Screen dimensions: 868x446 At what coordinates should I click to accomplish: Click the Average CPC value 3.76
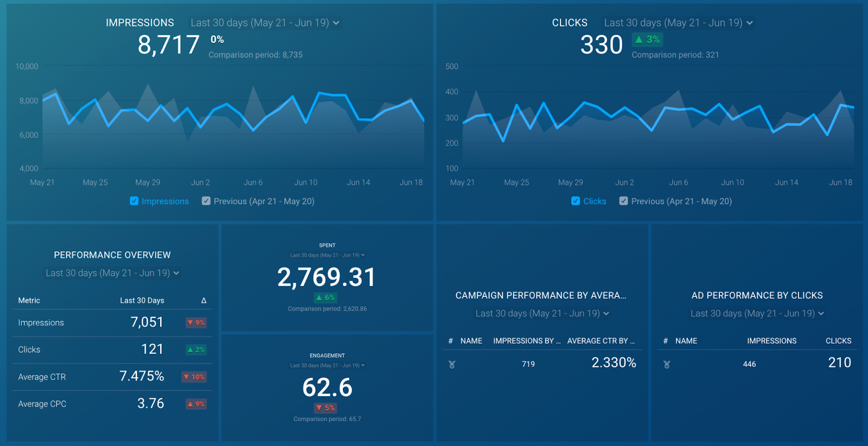coord(151,404)
